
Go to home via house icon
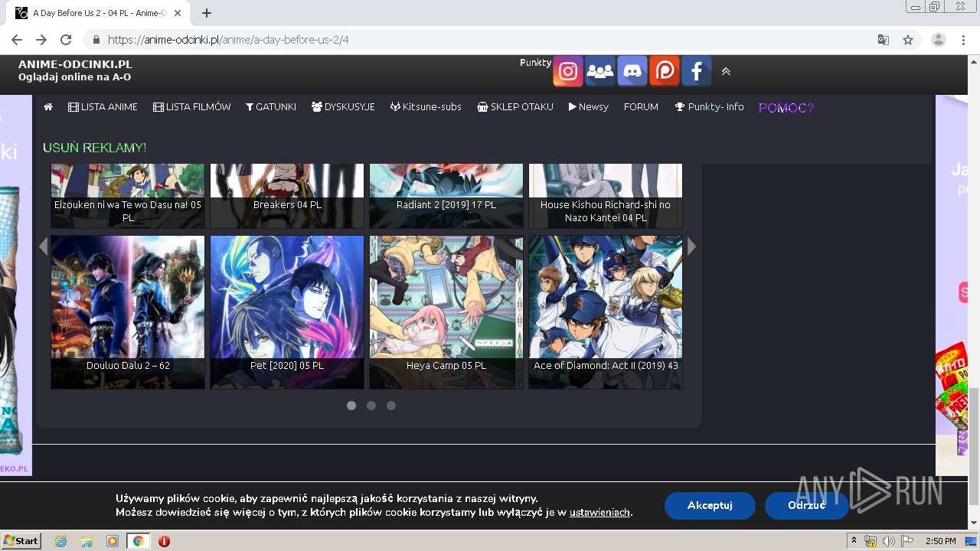point(48,107)
